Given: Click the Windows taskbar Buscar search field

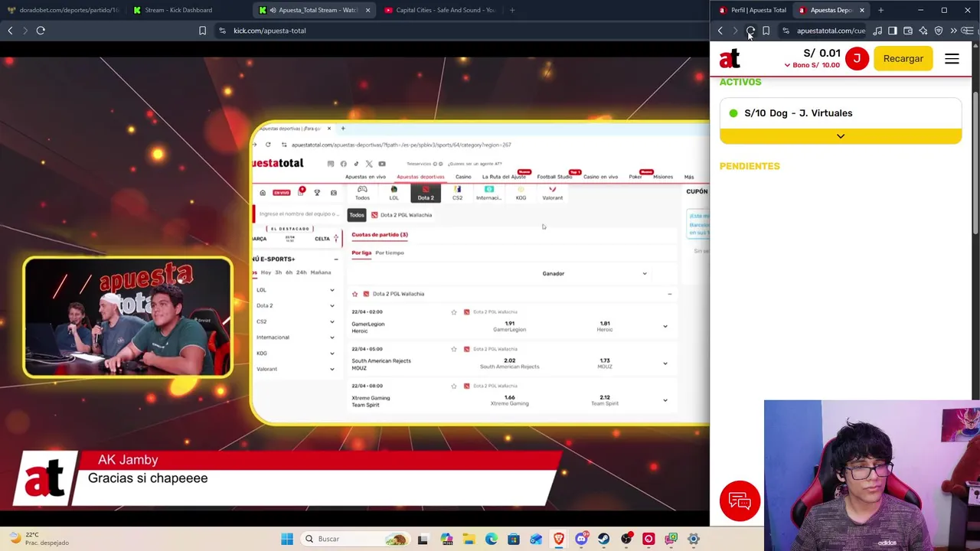Looking at the screenshot, I should [x=355, y=539].
